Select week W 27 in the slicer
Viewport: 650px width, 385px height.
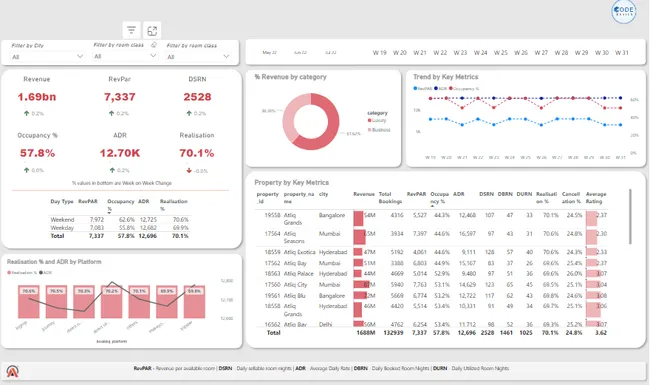(541, 53)
